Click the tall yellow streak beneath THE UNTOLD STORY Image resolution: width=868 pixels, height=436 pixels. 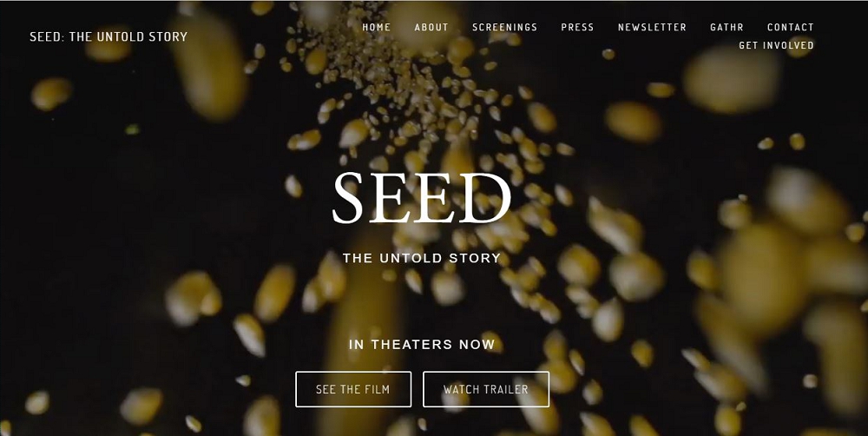(x=363, y=333)
